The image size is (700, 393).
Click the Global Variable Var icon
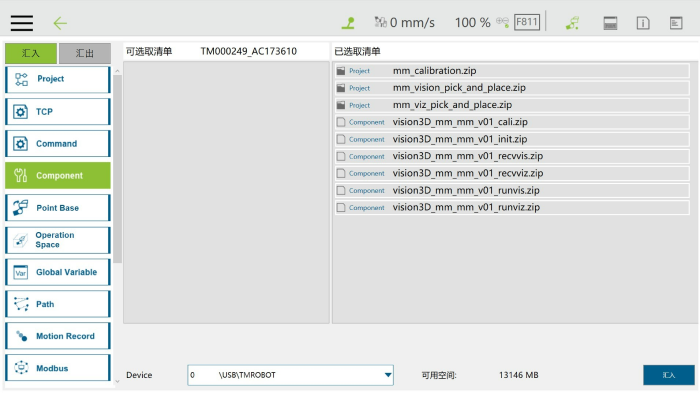21,272
